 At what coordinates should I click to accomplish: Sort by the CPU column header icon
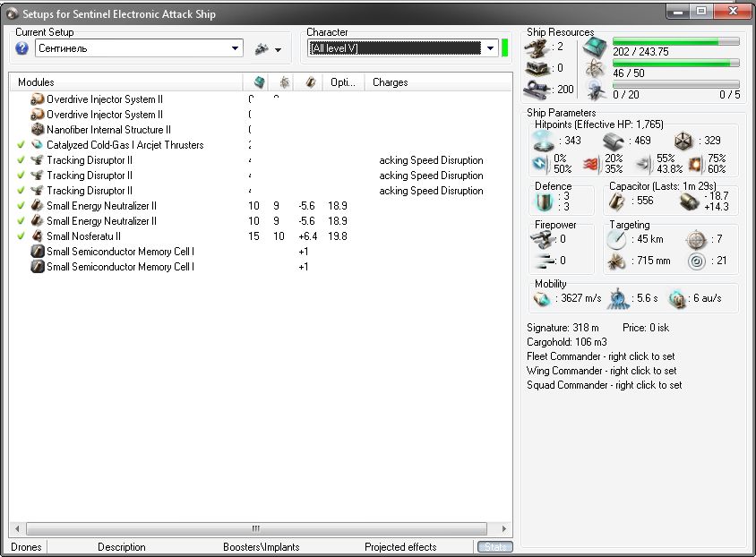click(x=260, y=82)
